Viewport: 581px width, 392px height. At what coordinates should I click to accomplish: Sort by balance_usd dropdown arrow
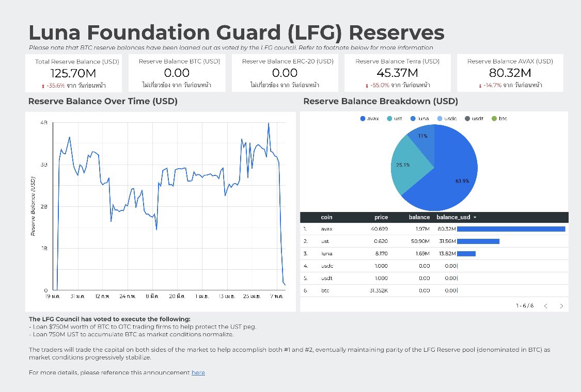coord(475,217)
